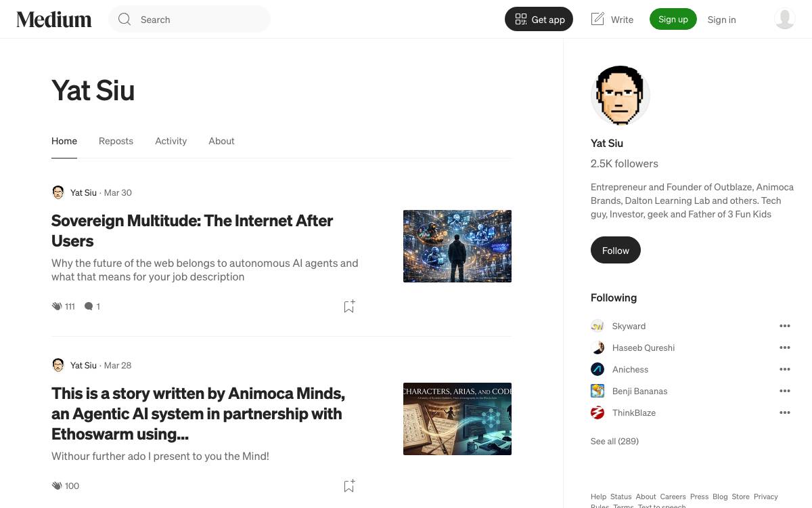
Task: Click Yat Siu name in sidebar
Action: (607, 143)
